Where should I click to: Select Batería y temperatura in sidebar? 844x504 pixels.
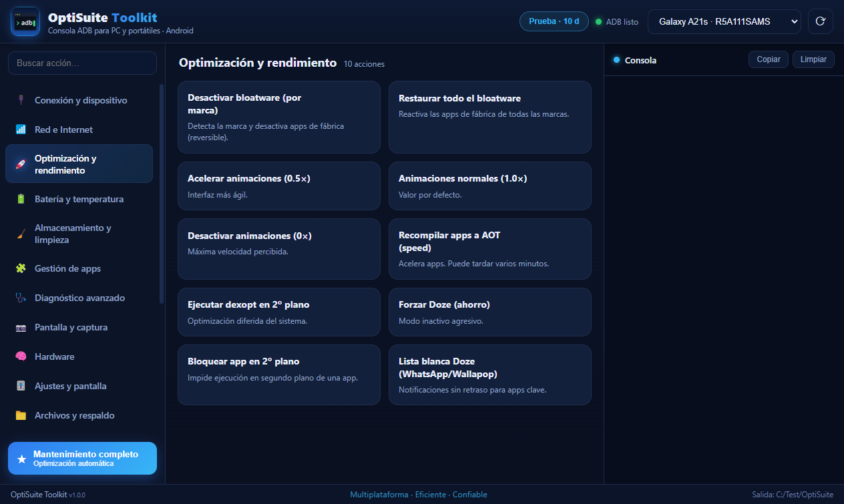(x=79, y=199)
